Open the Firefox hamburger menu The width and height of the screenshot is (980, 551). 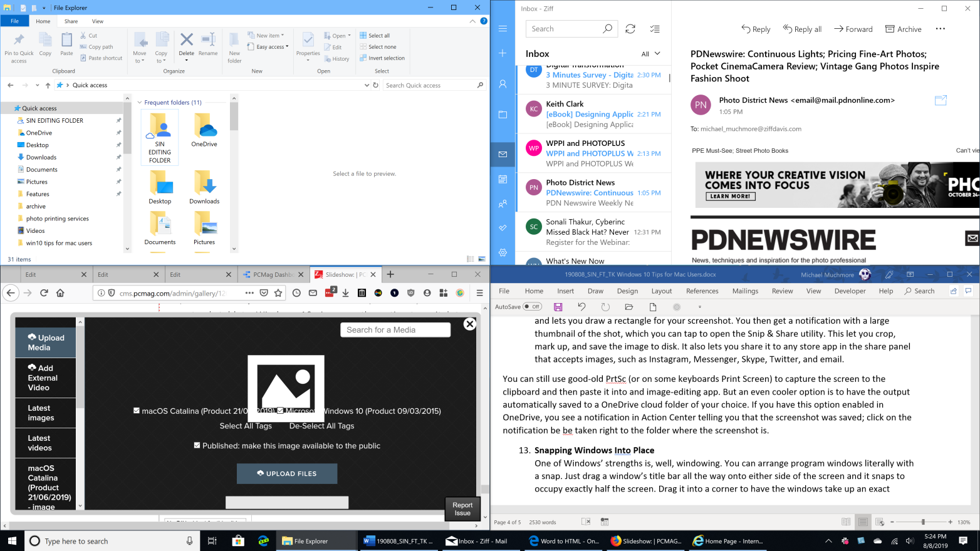(x=479, y=292)
